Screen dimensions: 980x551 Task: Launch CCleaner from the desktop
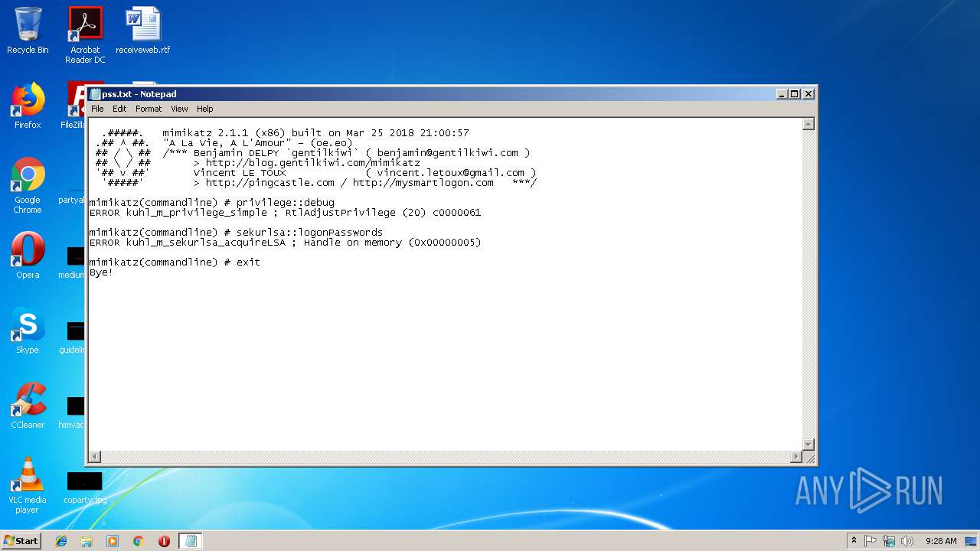[28, 406]
